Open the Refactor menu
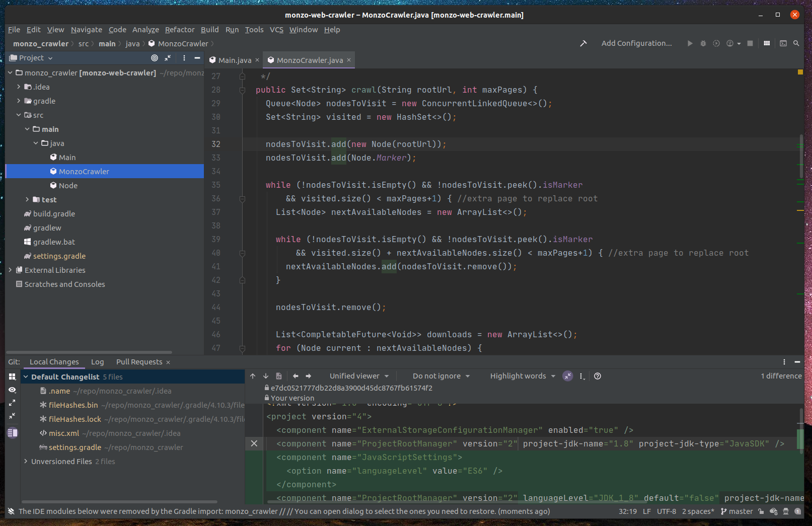This screenshot has width=812, height=526. click(x=180, y=30)
